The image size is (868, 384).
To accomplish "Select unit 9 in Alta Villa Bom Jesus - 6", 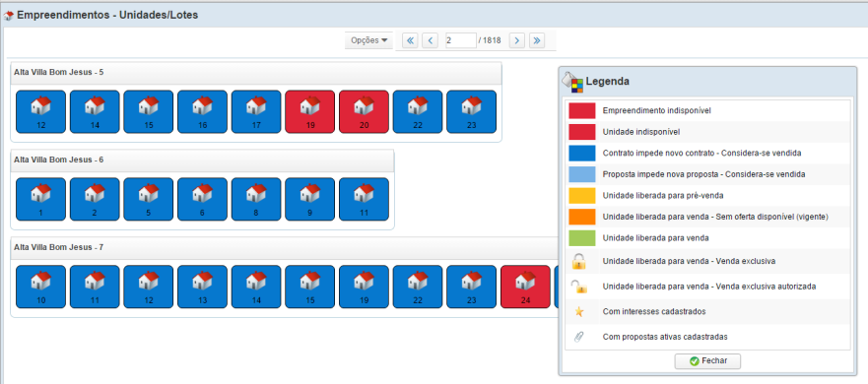I will point(310,199).
